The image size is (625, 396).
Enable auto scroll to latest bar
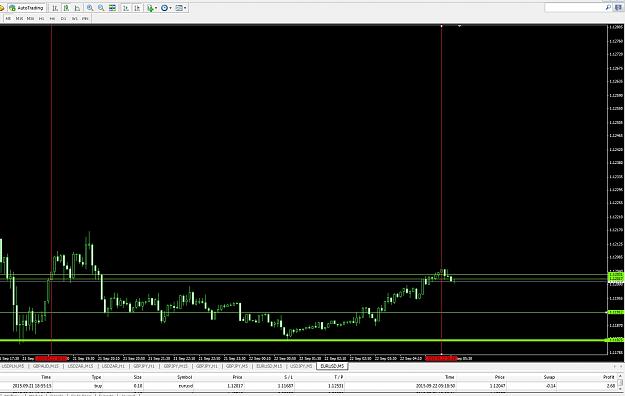[x=126, y=8]
